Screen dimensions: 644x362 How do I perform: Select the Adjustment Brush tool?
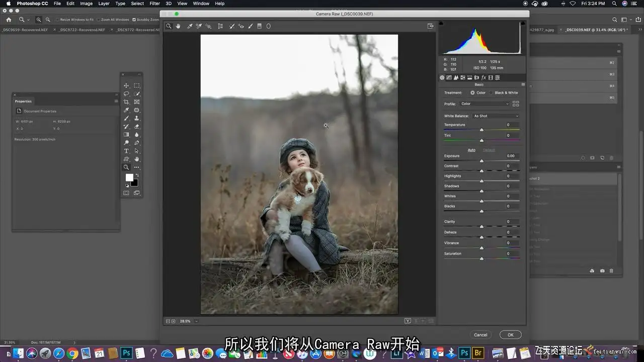250,26
